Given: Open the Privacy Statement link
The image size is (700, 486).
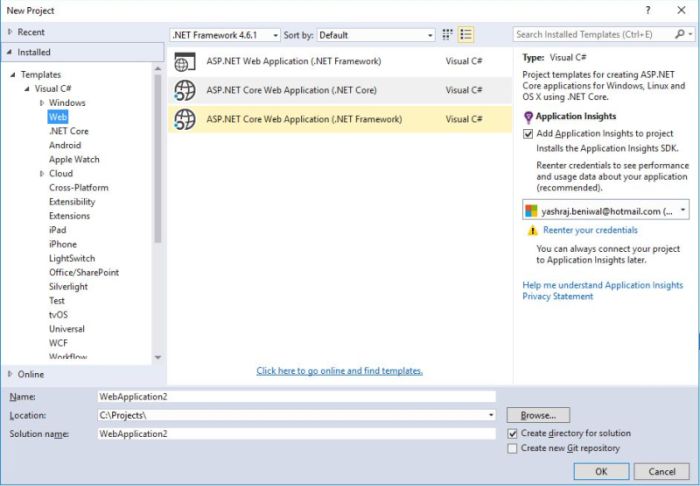Looking at the screenshot, I should (558, 297).
